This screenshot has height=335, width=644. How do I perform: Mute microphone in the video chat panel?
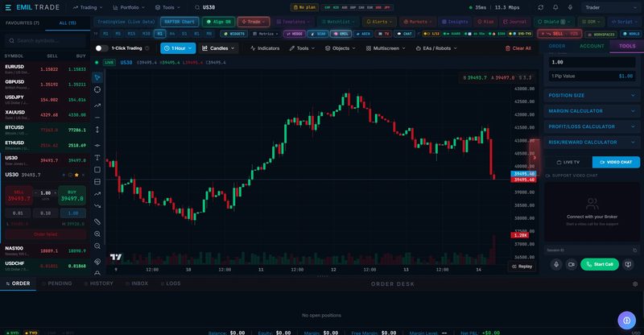556,264
